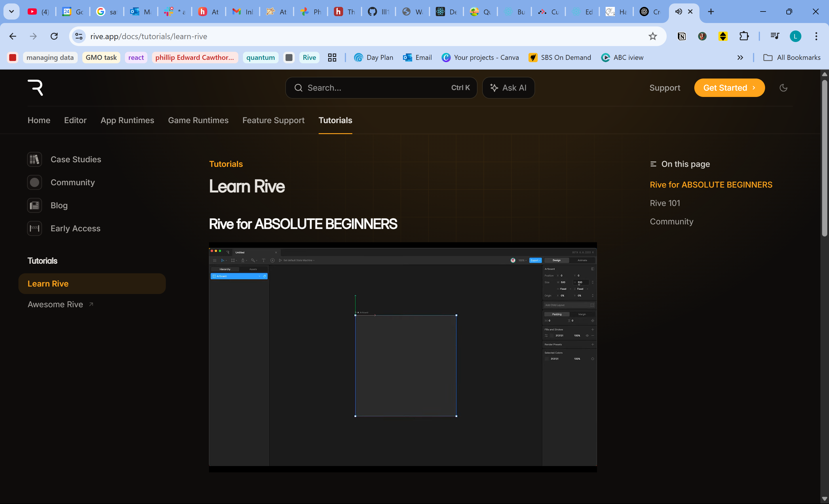The height and width of the screenshot is (504, 829).
Task: Select the Feature Support tab
Action: (x=273, y=120)
